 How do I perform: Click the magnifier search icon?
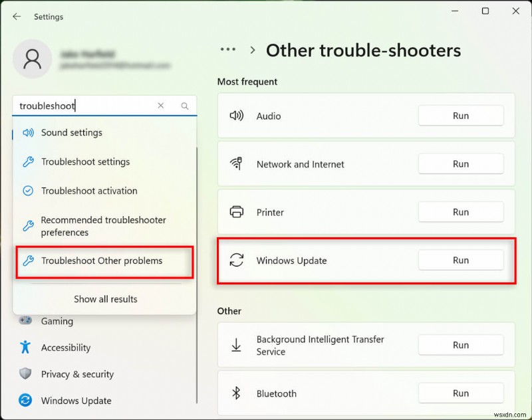point(185,106)
